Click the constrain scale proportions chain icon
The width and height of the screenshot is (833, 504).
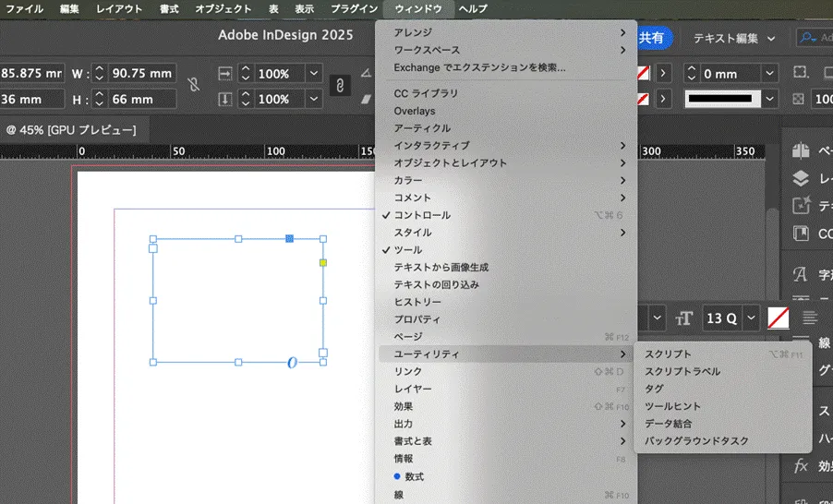(340, 86)
